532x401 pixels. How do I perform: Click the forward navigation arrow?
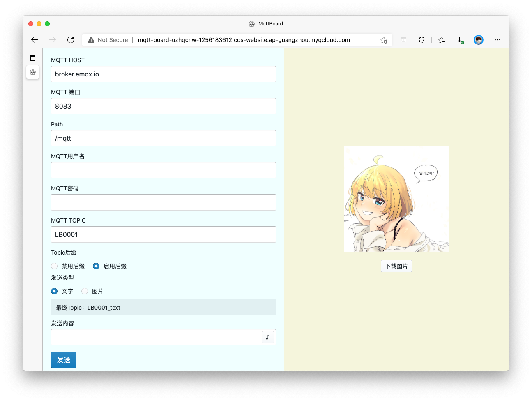53,40
